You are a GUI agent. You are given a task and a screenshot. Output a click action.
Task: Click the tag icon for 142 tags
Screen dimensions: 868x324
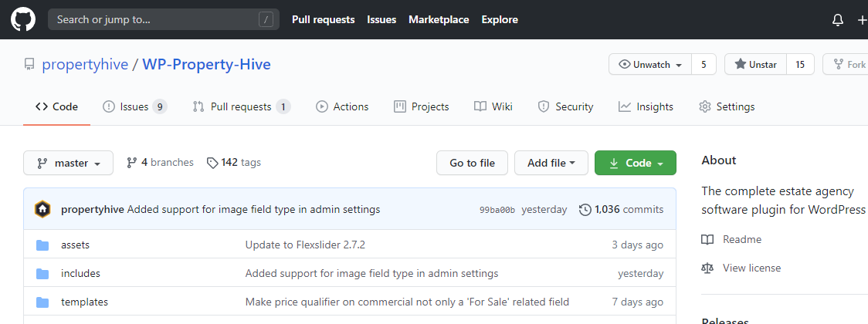pyautogui.click(x=212, y=163)
